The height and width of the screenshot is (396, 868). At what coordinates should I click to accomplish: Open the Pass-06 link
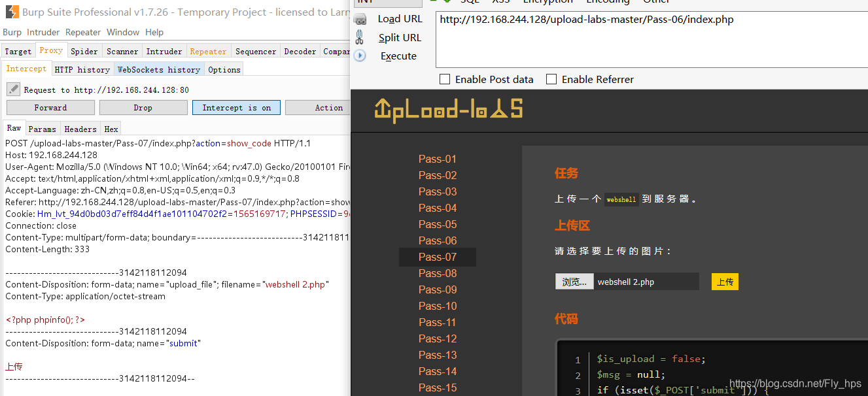coord(438,240)
